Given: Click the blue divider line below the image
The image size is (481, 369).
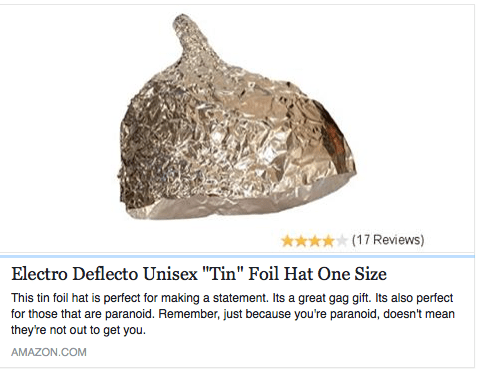Looking at the screenshot, I should coord(237,256).
